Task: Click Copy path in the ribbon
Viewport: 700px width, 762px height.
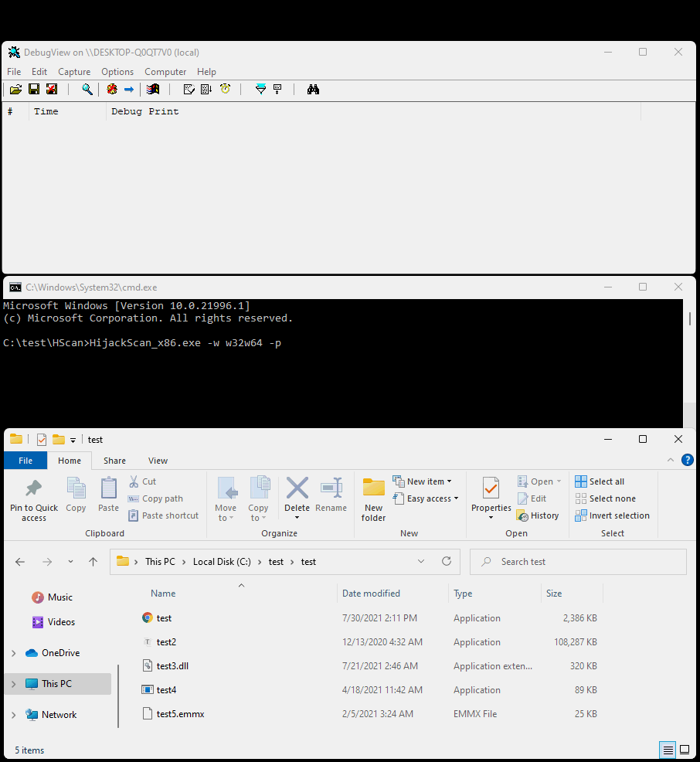Action: pyautogui.click(x=155, y=498)
